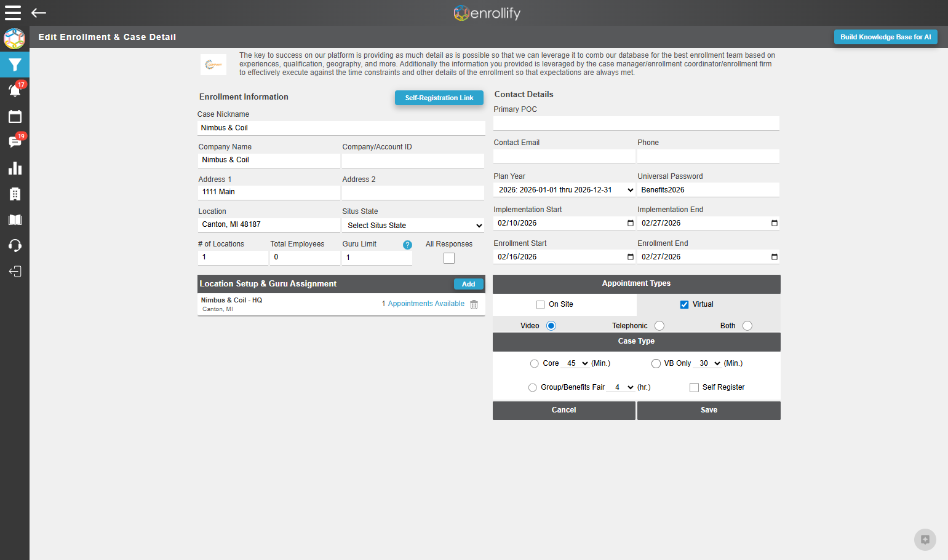
Task: Select Group/Benefits Fair case type
Action: [532, 387]
